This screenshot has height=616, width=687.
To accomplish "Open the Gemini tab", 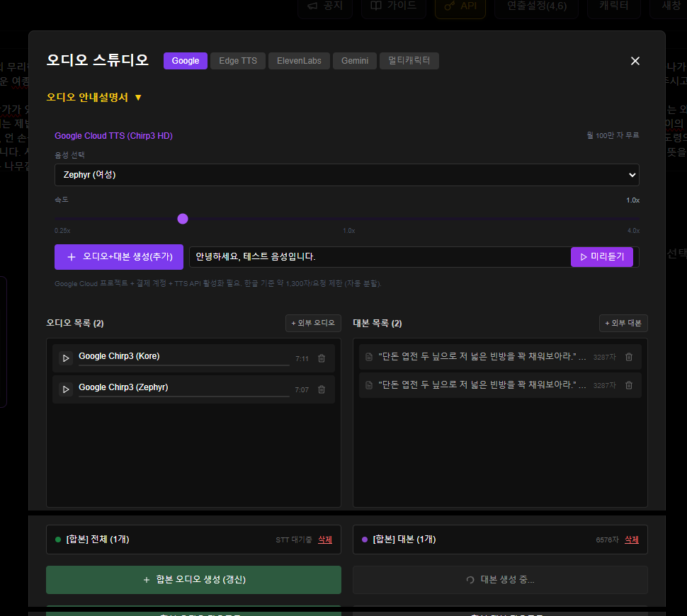I will (x=354, y=61).
